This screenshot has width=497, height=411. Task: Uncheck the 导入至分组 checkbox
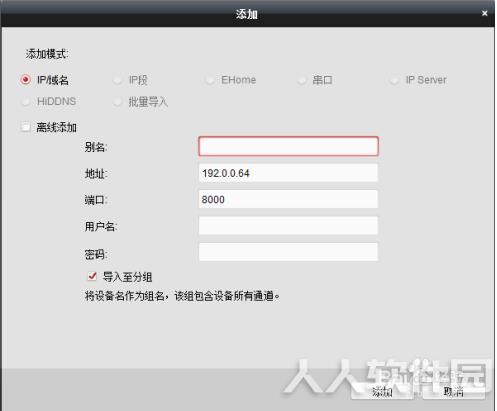(x=92, y=276)
